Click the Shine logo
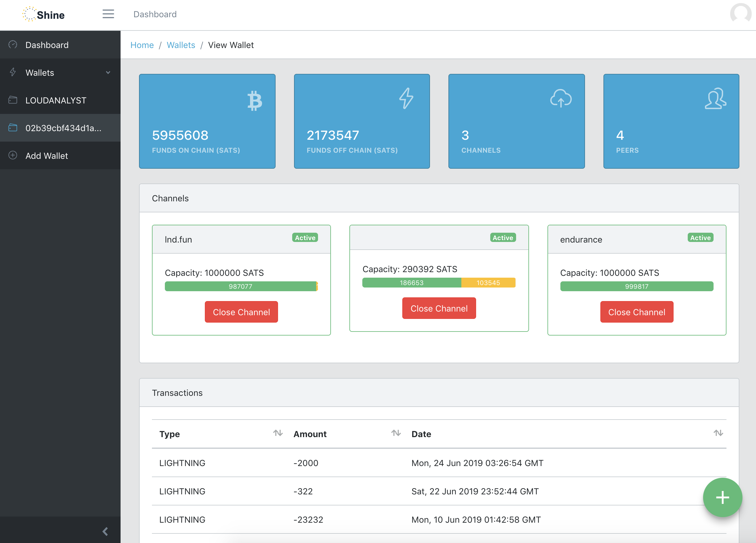Screen dimensions: 756x543 pos(43,14)
